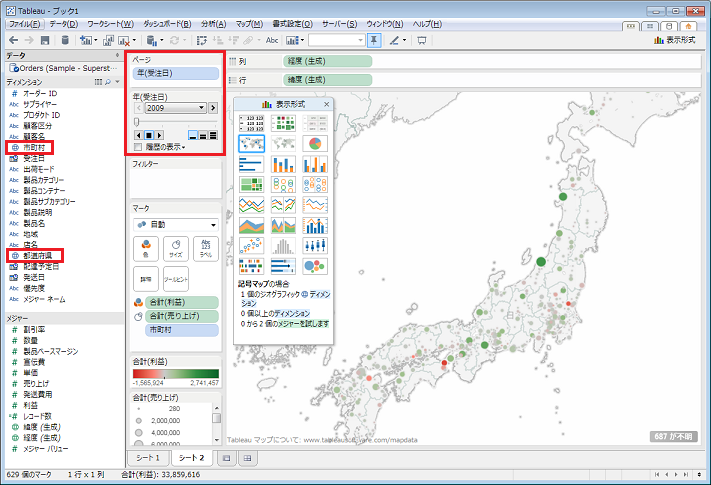This screenshot has width=711, height=485.
Task: Select area chart in Show Me
Action: pyautogui.click(x=251, y=225)
